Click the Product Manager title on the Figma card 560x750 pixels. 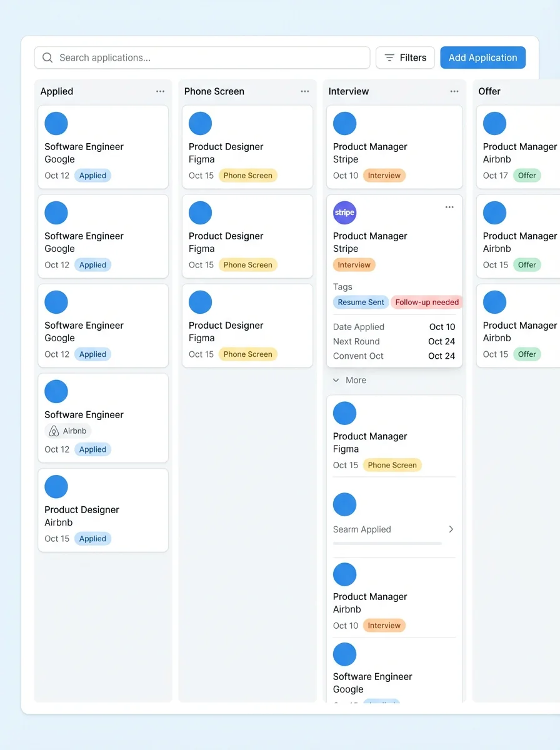click(370, 436)
